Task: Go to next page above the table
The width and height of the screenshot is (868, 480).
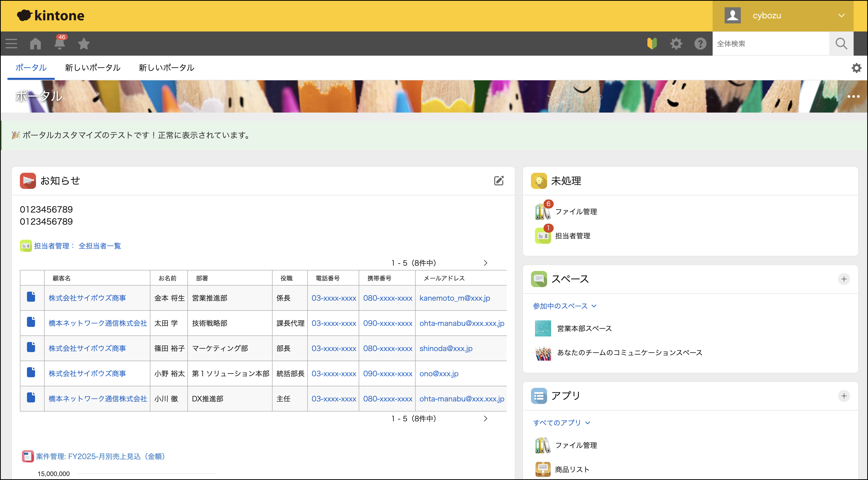Action: pyautogui.click(x=486, y=263)
